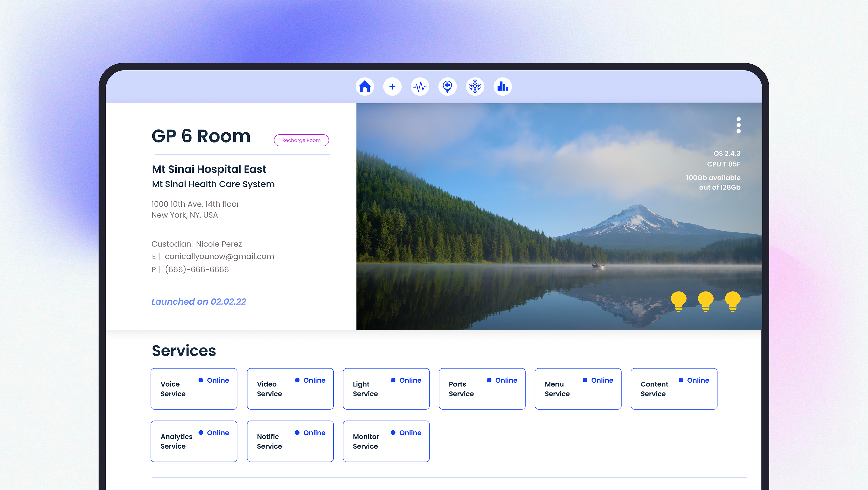Open the Ports Service card

pos(482,389)
